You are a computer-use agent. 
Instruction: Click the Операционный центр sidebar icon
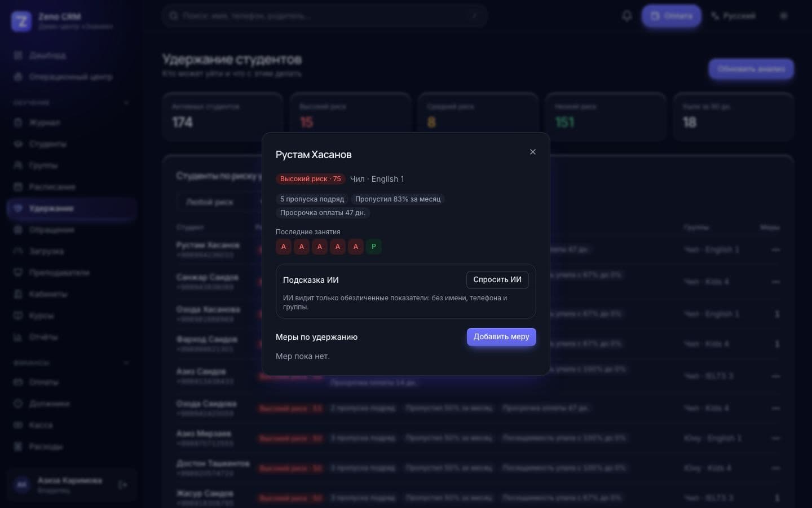click(x=18, y=77)
